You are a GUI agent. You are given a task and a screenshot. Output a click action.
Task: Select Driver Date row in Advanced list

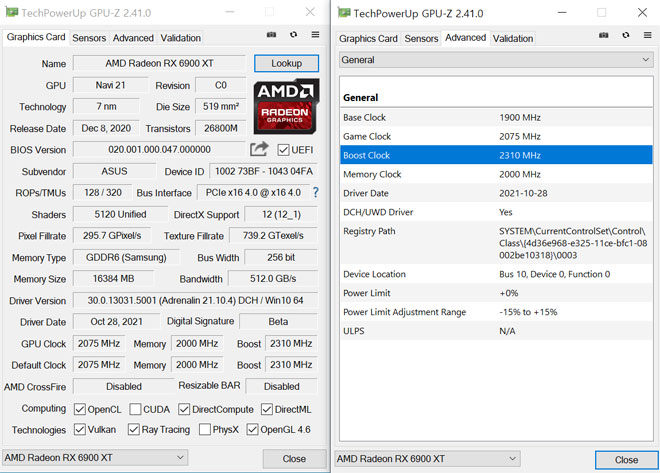tap(496, 193)
